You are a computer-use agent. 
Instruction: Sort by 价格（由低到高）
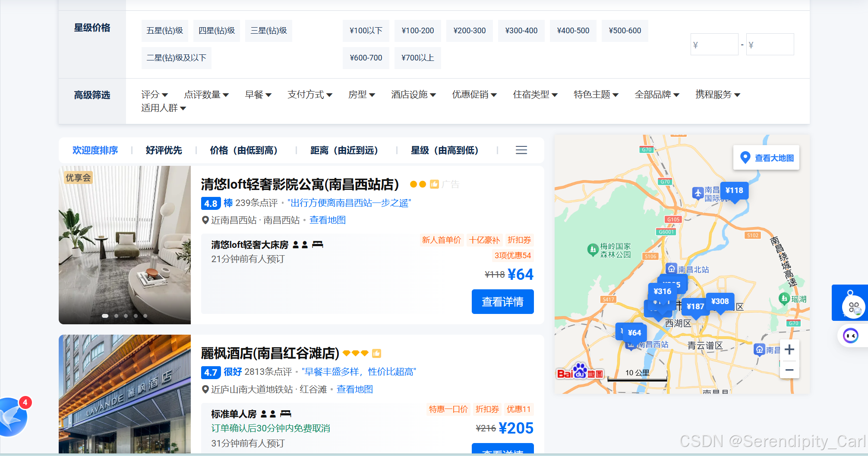coord(246,150)
